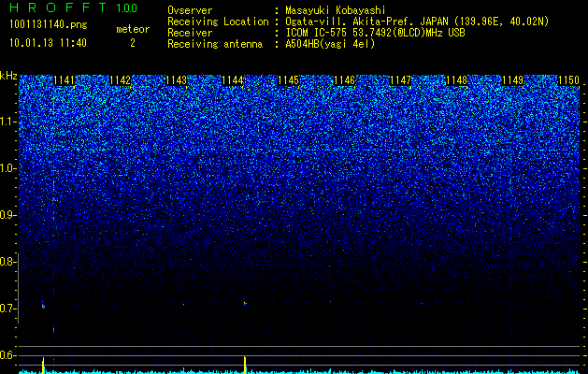
Task: Click the 1143 time marker
Action: click(x=177, y=80)
